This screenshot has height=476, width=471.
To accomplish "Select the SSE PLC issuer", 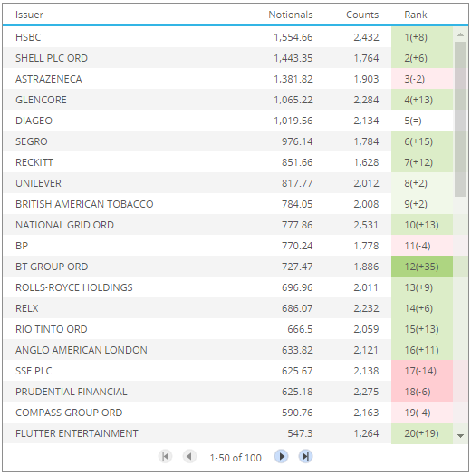I will [34, 371].
